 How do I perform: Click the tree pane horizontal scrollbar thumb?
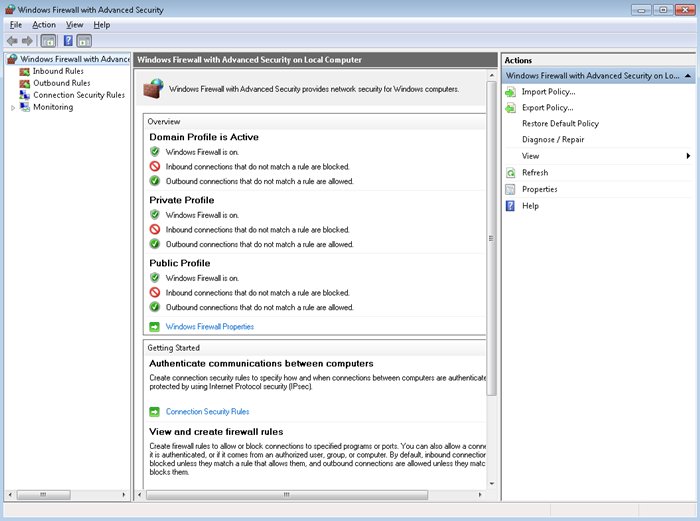[43, 495]
